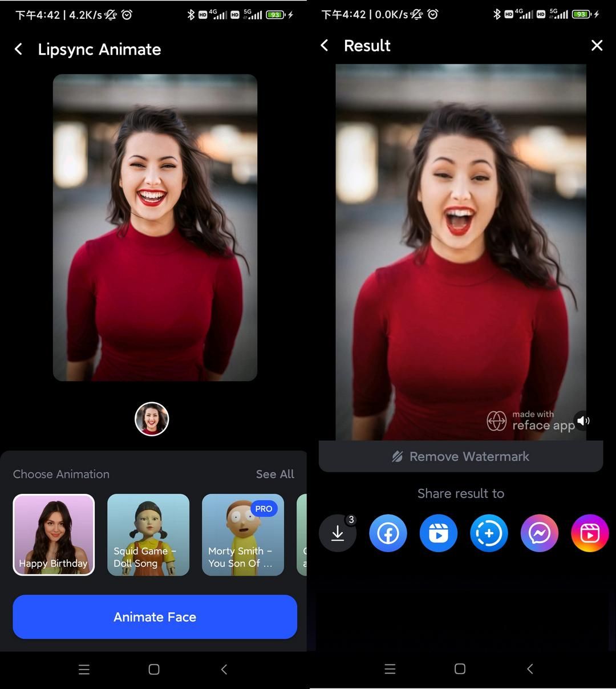Tap the PRO badge on Morty Smith
The height and width of the screenshot is (689, 616).
pos(264,509)
